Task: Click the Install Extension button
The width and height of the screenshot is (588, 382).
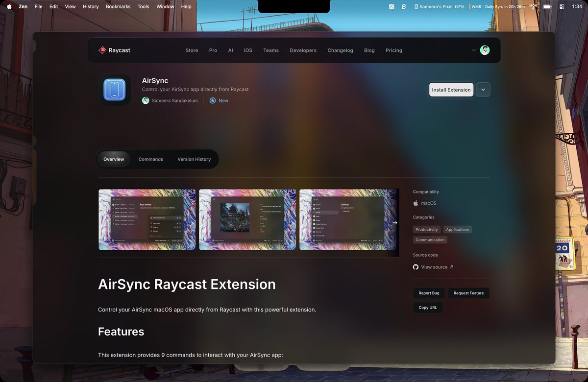Action: point(451,90)
